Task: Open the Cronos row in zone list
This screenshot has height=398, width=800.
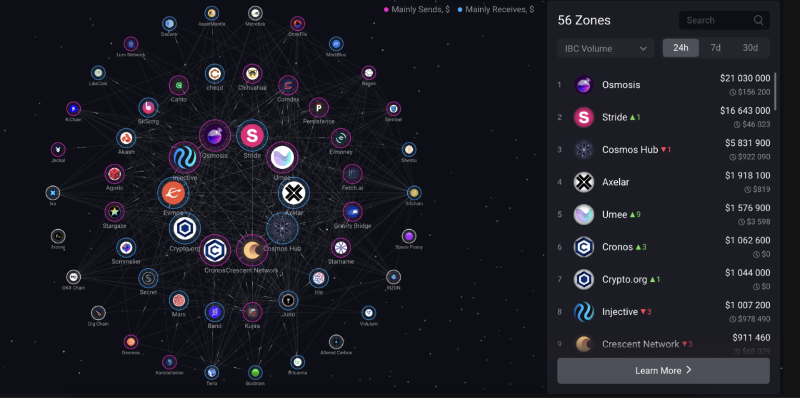Action: coord(663,247)
